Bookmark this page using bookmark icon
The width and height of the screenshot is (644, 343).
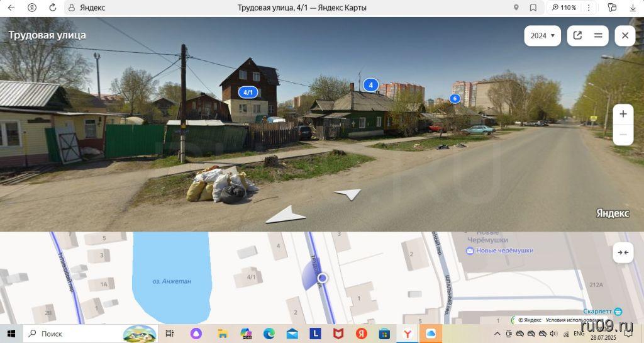pos(533,8)
